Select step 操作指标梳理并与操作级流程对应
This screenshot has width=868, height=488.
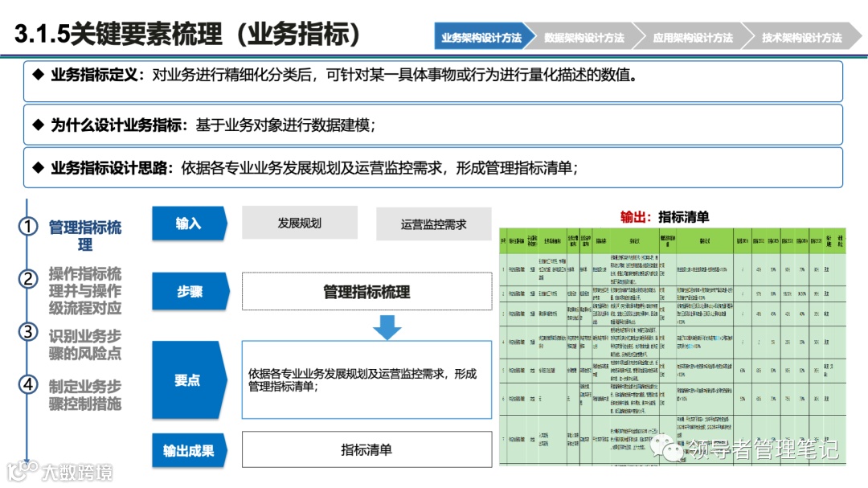pos(84,291)
